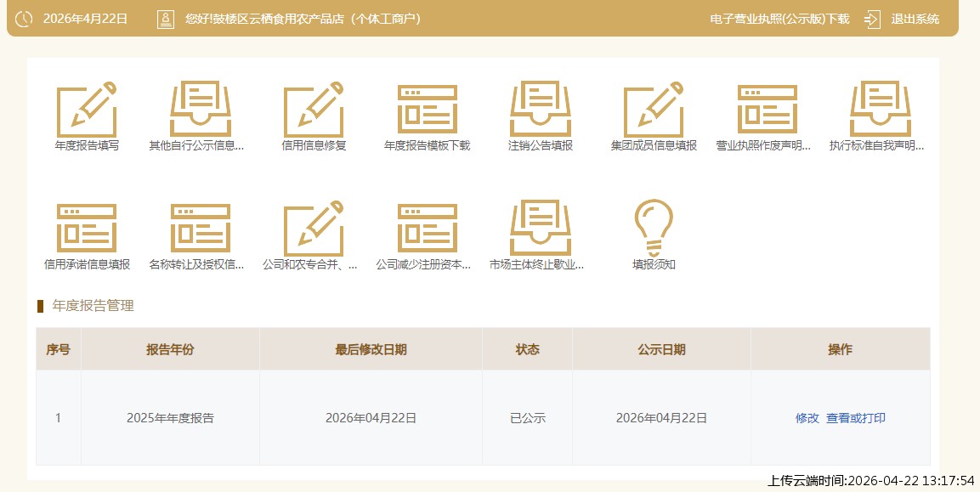Open 公司和农专合并 icon
Image resolution: width=980 pixels, height=492 pixels.
pyautogui.click(x=314, y=229)
